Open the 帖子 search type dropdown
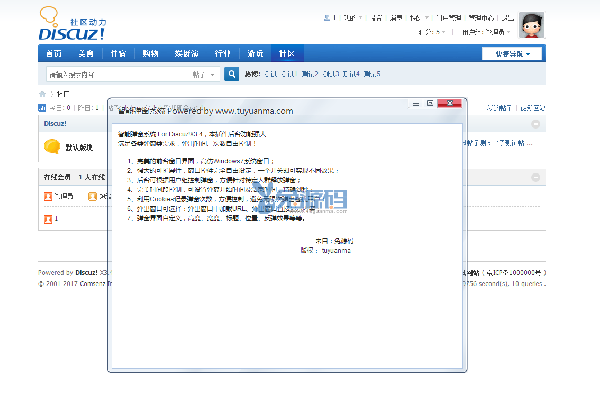 click(x=204, y=75)
